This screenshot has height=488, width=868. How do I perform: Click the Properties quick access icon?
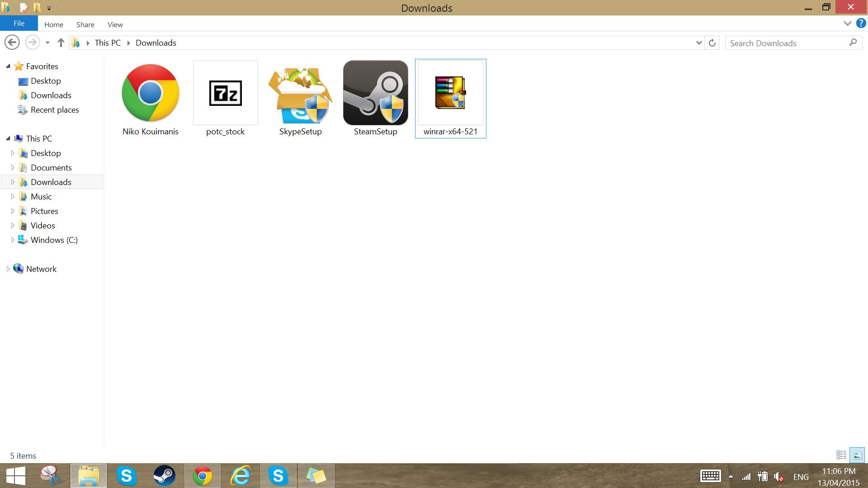pyautogui.click(x=24, y=8)
